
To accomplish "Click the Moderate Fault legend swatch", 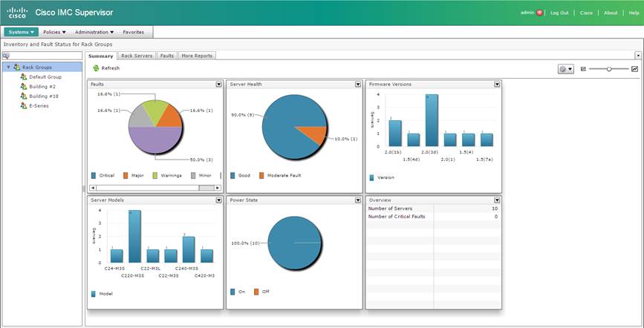I will coord(261,176).
